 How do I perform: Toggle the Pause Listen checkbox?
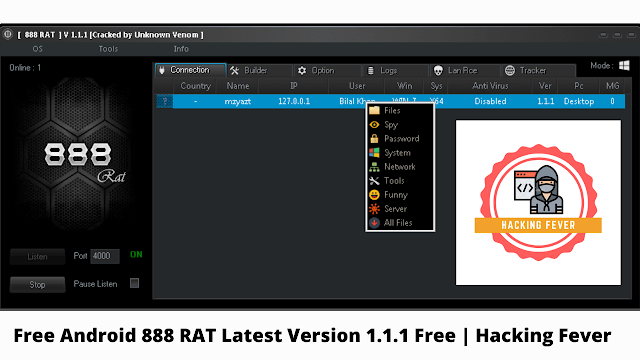point(134,283)
